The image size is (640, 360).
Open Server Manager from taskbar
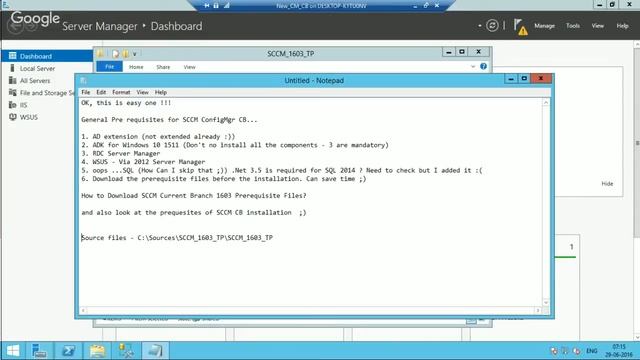pyautogui.click(x=39, y=351)
